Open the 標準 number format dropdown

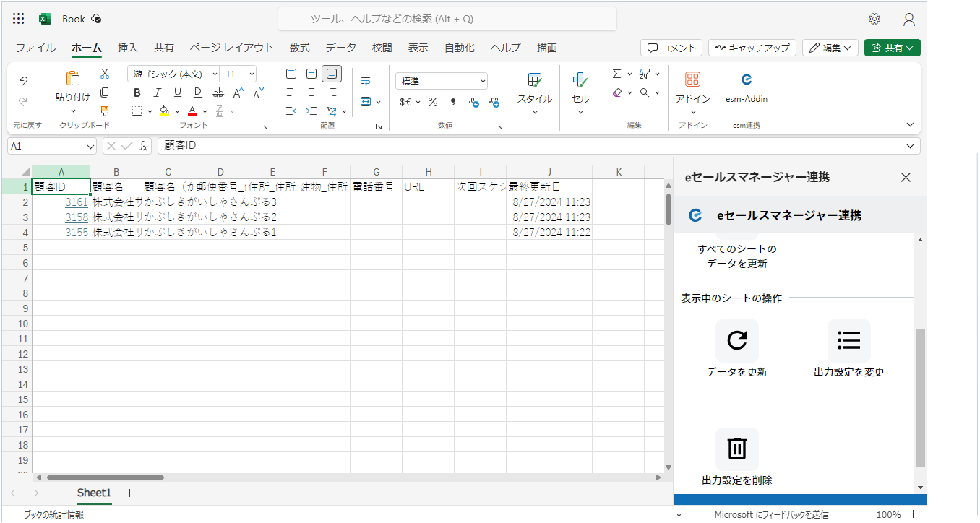483,81
